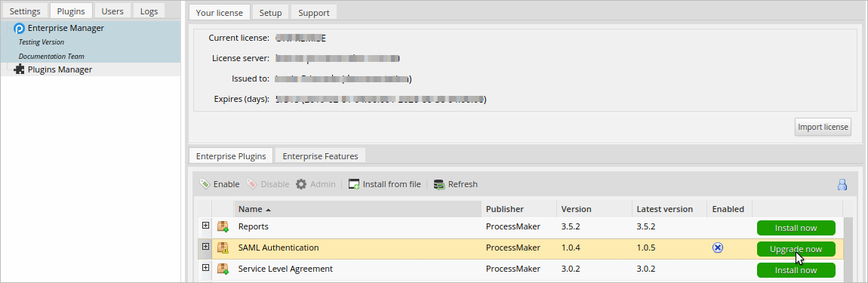Open the Setup tab
The image size is (868, 283).
[x=271, y=12]
